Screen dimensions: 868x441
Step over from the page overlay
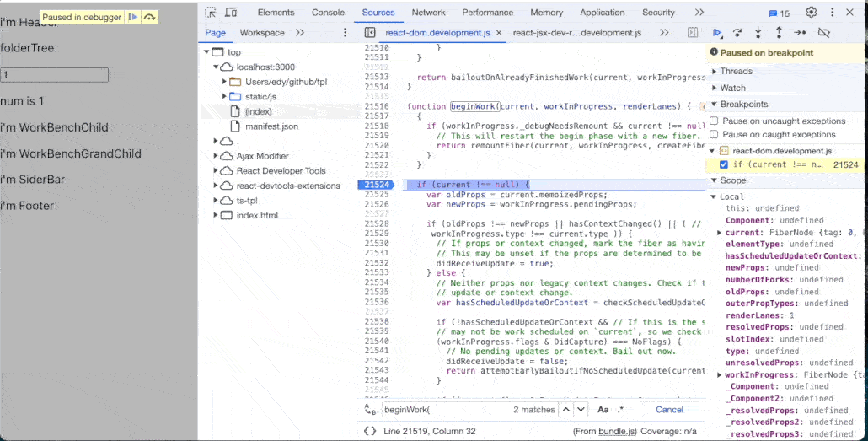149,17
